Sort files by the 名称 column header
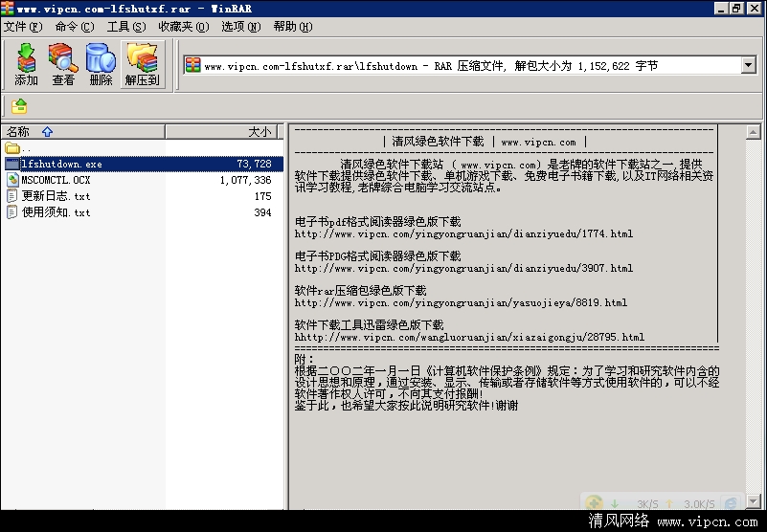767x532 pixels. point(82,131)
